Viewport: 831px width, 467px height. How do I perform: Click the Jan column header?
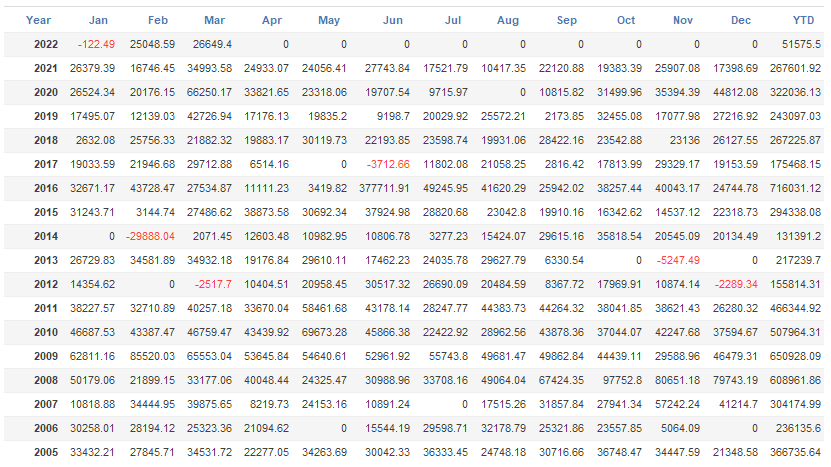98,20
